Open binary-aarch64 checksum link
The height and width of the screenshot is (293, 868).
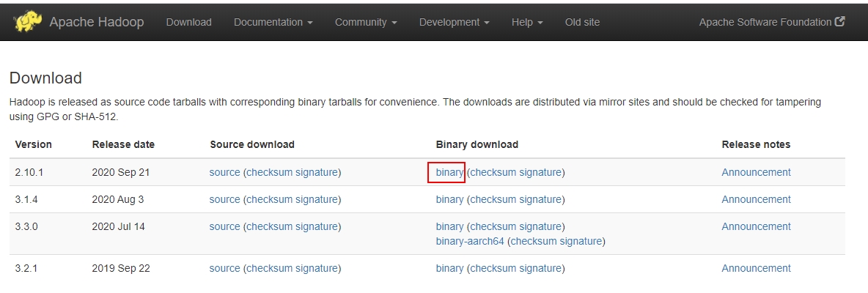tap(534, 241)
